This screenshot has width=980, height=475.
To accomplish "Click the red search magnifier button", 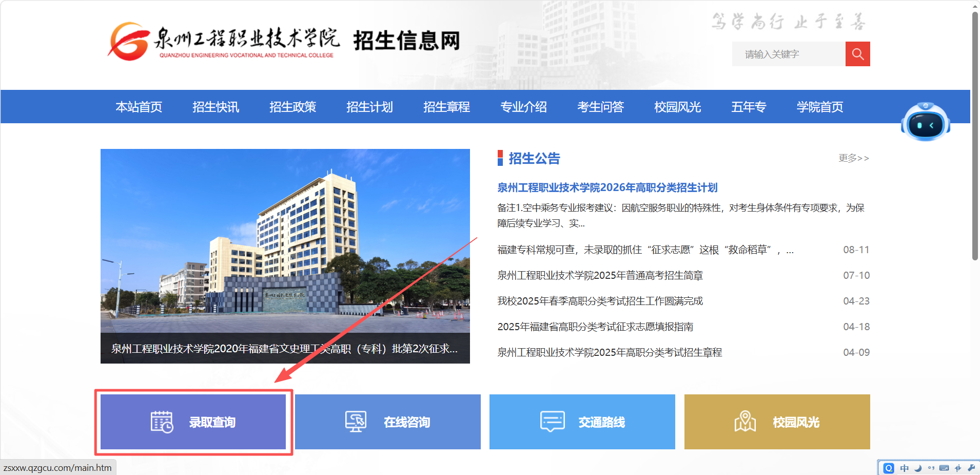I will tap(857, 54).
